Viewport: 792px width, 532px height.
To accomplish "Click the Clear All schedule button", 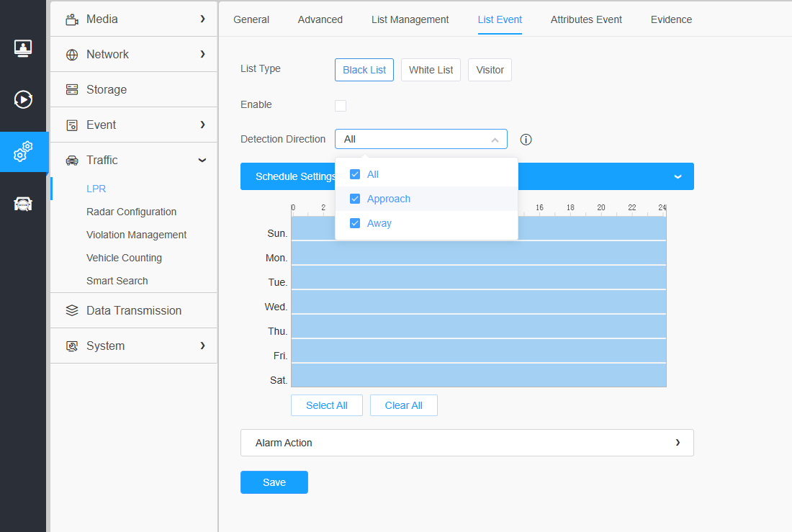I will [x=404, y=405].
